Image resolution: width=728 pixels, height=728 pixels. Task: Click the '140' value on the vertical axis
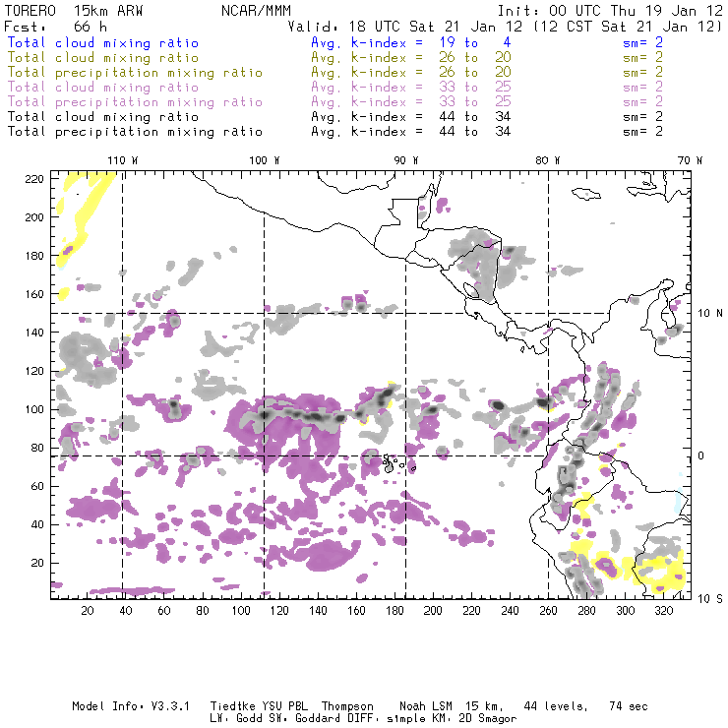34,333
